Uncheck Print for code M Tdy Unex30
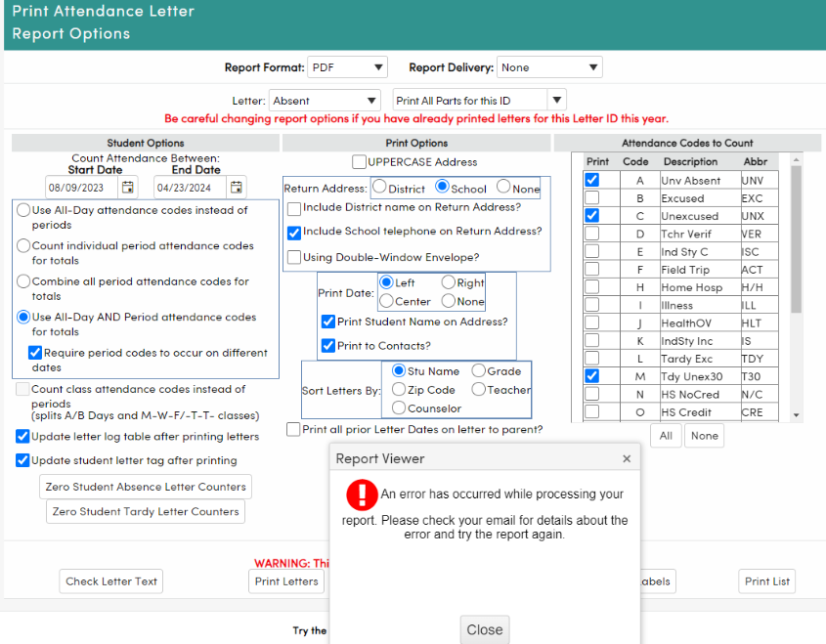 (x=592, y=376)
